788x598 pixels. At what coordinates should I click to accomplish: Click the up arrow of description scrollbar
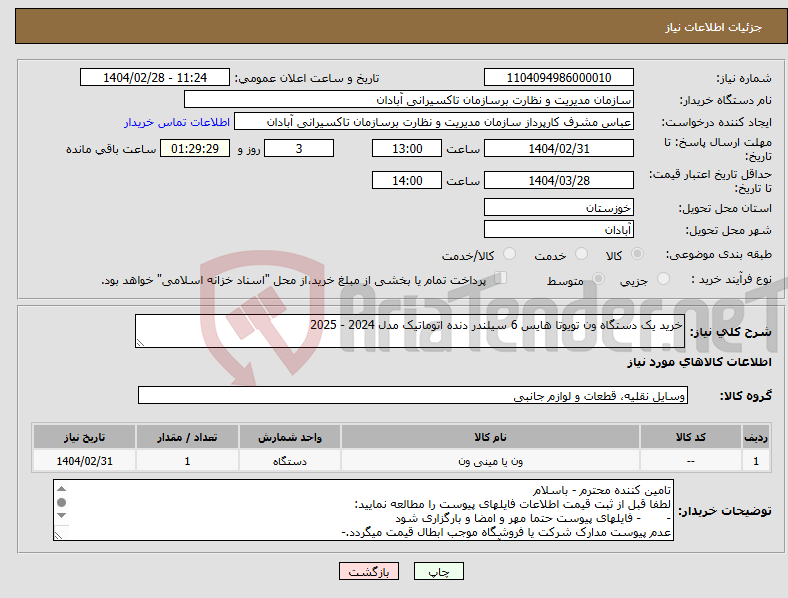click(x=61, y=488)
